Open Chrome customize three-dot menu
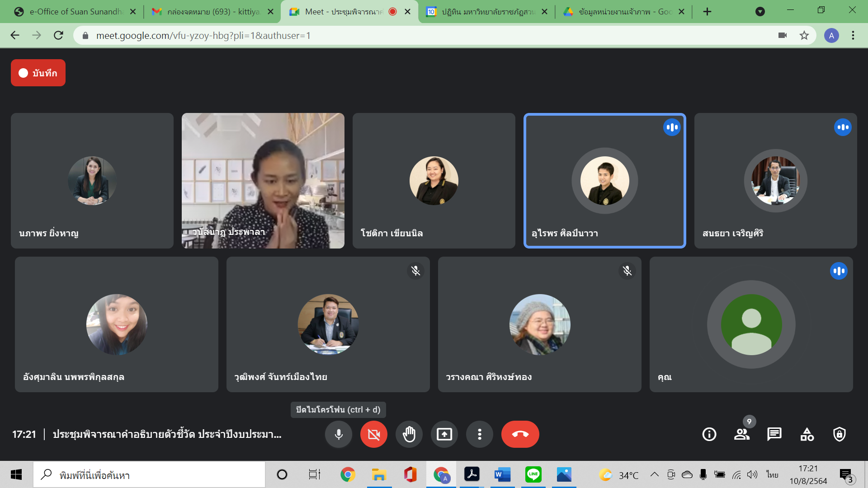 click(853, 35)
